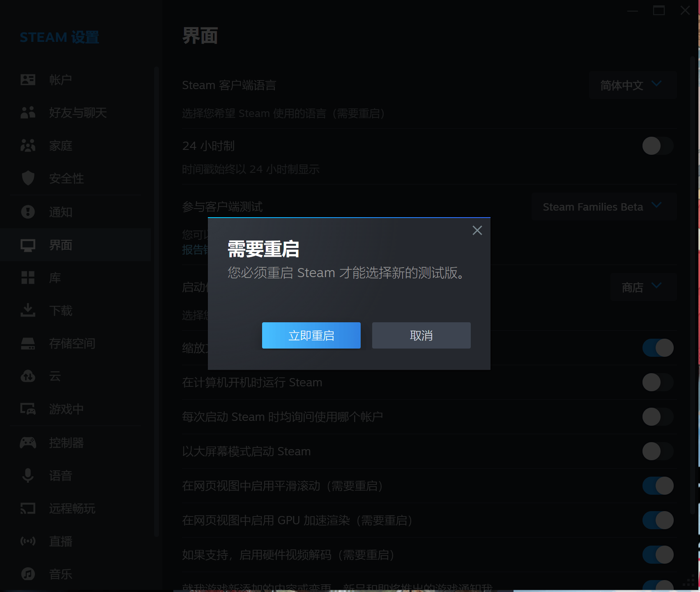Maximize the Steam settings window
The width and height of the screenshot is (700, 592).
[659, 10]
